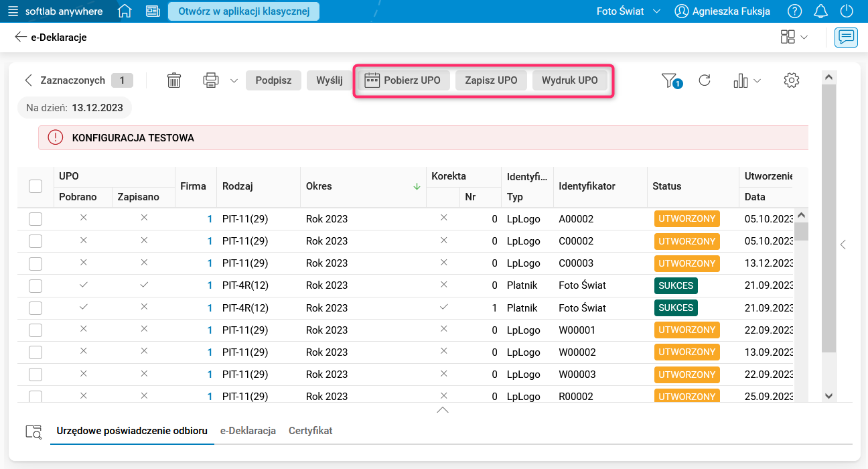Expand the layout view dropdown arrow
Screen dimensions: 868x469
click(x=804, y=38)
